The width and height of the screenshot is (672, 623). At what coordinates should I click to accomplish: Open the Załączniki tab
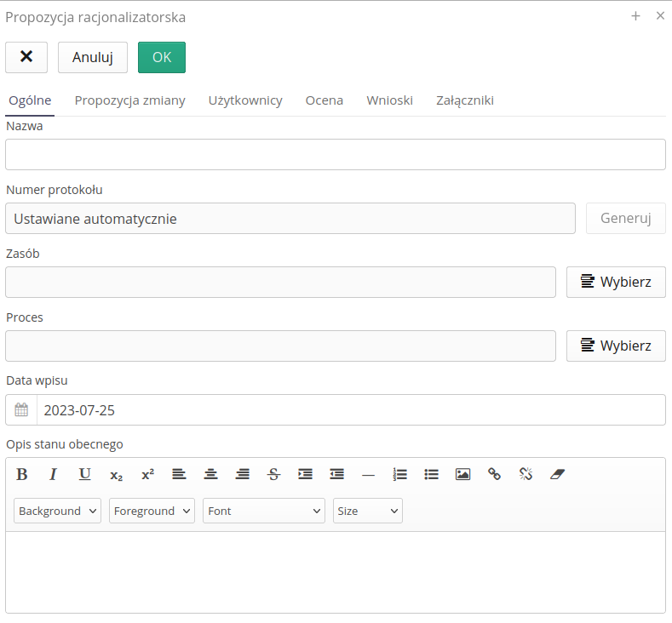(x=465, y=100)
